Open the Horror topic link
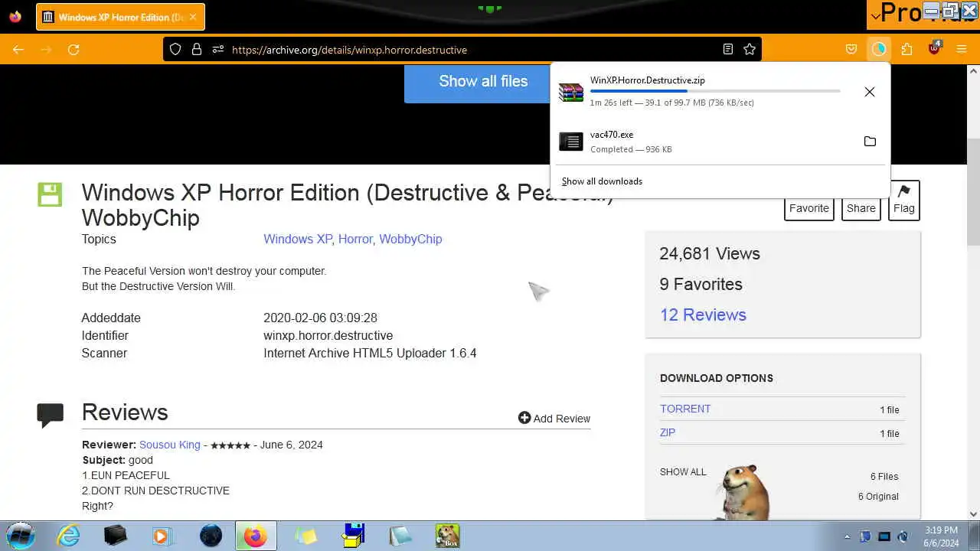 355,239
